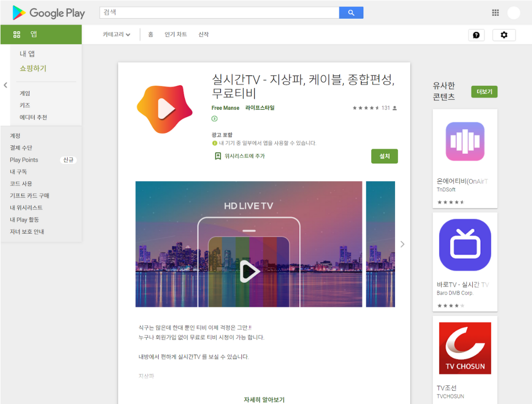Screen dimensions: 532x404
Task: Click the wishlist bookmark icon
Action: pos(218,156)
